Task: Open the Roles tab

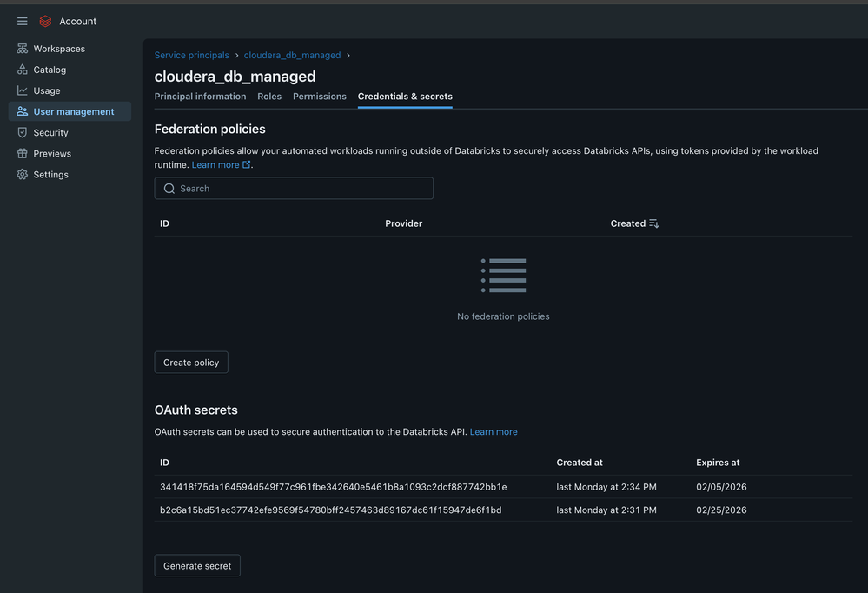Action: click(x=269, y=97)
